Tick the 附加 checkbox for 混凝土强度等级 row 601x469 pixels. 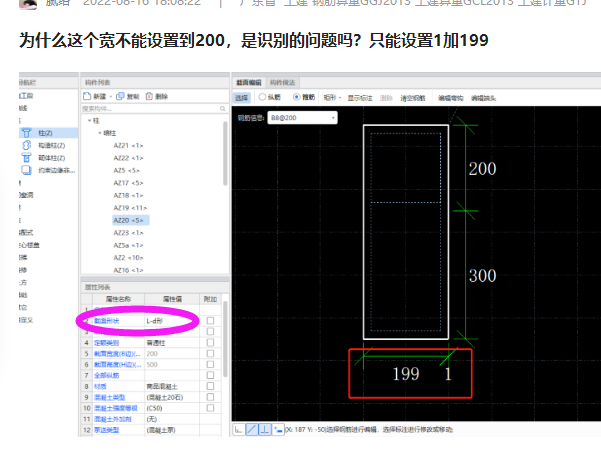coord(210,408)
